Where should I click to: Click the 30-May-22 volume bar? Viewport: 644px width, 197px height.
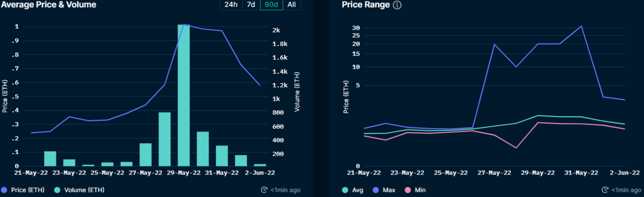tap(203, 149)
